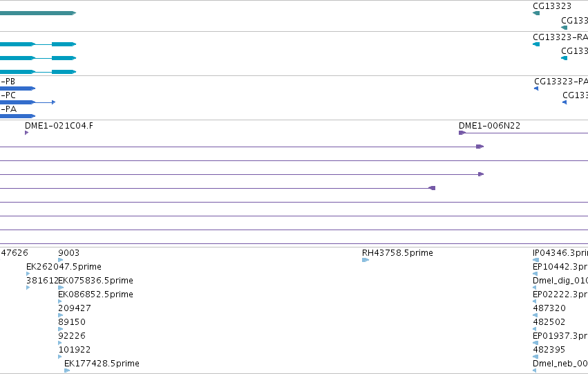Open the RH43758.5prime label
The height and width of the screenshot is (374, 588).
[x=397, y=253]
